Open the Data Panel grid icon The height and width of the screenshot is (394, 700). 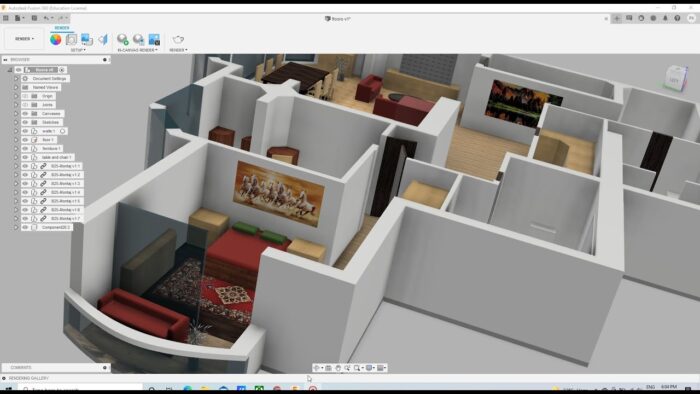(6, 18)
